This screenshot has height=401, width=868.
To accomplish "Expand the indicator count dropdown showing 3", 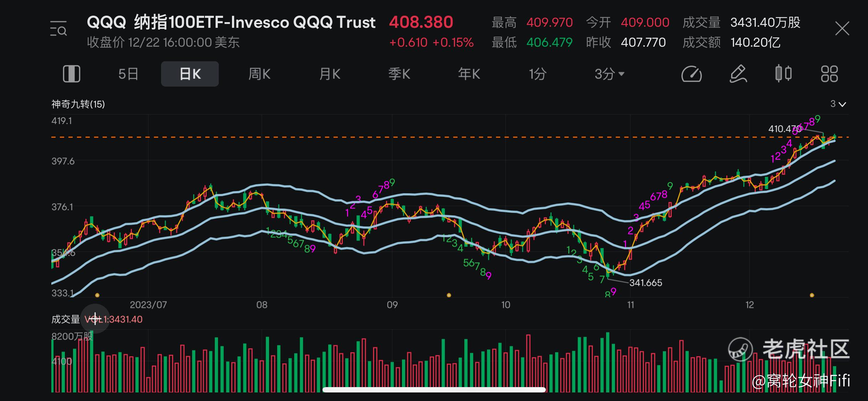I will click(838, 104).
